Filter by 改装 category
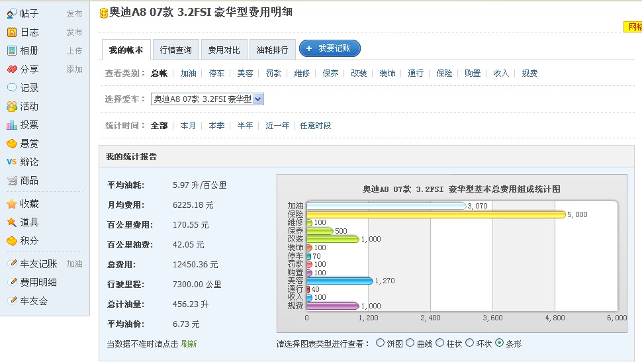 coord(359,73)
